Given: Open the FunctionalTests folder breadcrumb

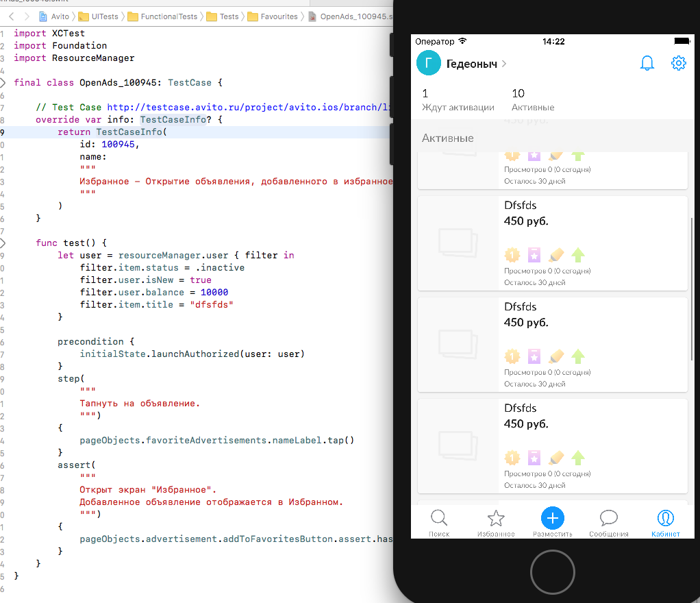Looking at the screenshot, I should pos(162,16).
